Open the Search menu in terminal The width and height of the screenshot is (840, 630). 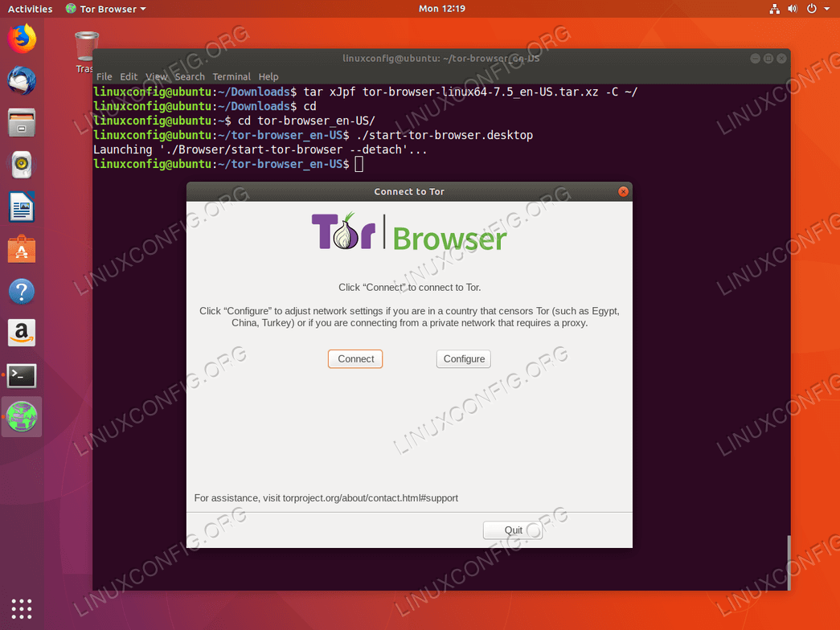pyautogui.click(x=190, y=76)
